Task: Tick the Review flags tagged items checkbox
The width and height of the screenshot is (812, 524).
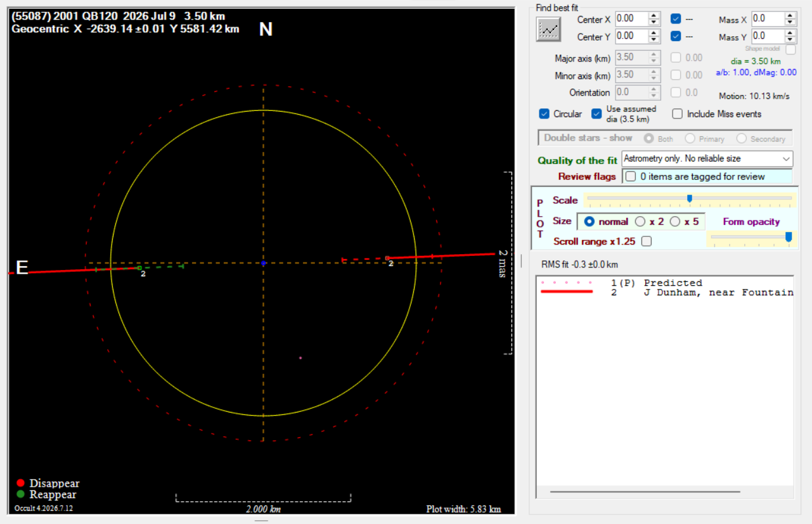Action: [631, 177]
